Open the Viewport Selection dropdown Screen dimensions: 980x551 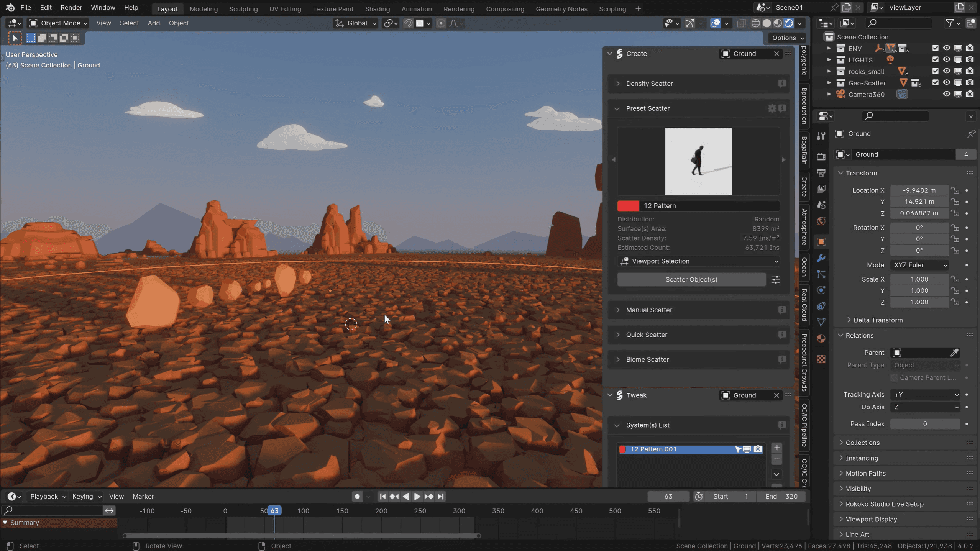click(x=699, y=261)
